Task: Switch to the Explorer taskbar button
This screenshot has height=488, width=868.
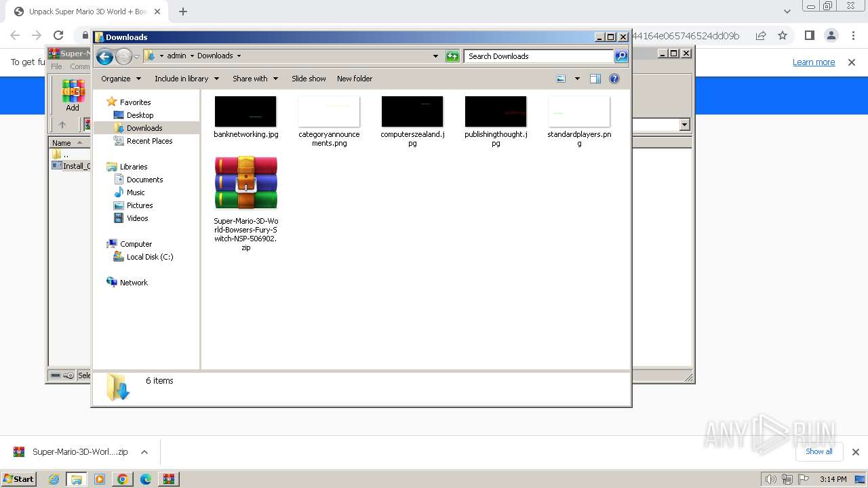Action: tap(77, 479)
